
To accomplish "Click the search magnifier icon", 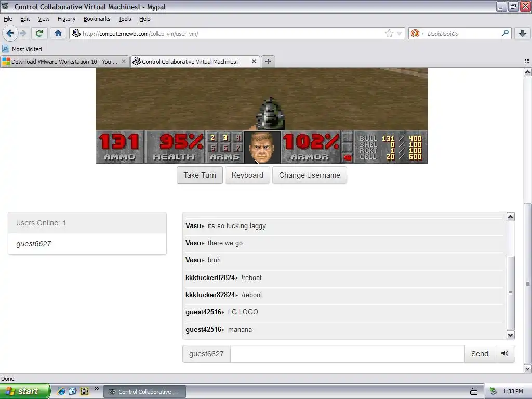I will 505,33.
